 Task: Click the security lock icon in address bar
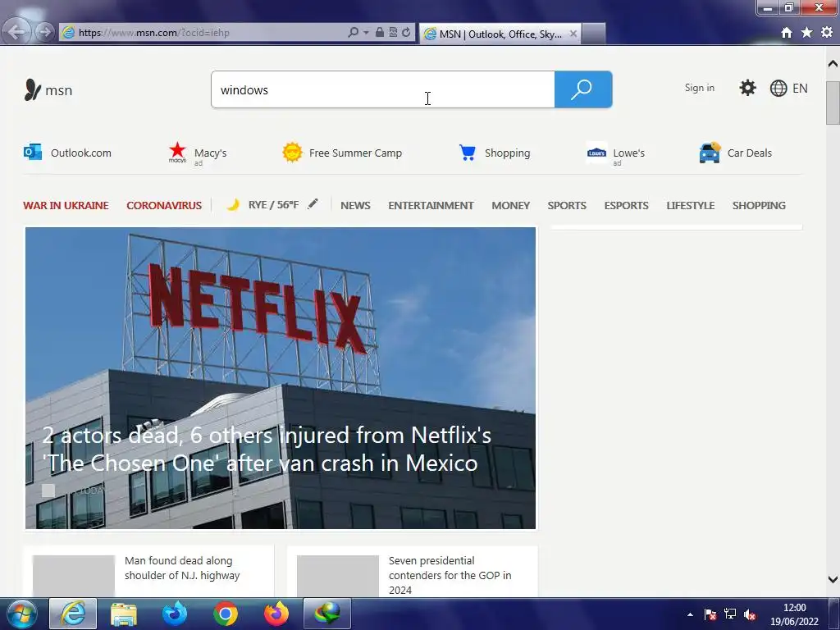coord(379,32)
